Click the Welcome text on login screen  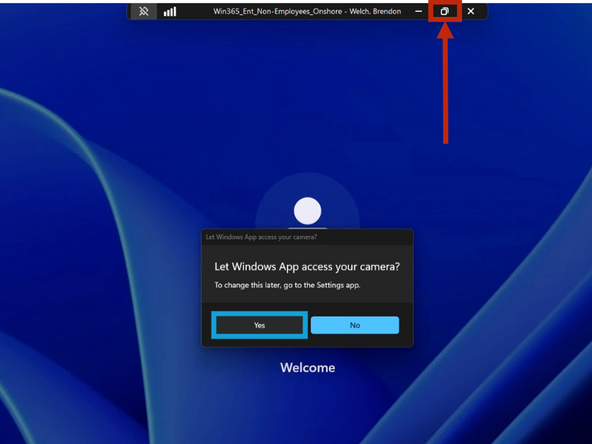[x=308, y=368]
